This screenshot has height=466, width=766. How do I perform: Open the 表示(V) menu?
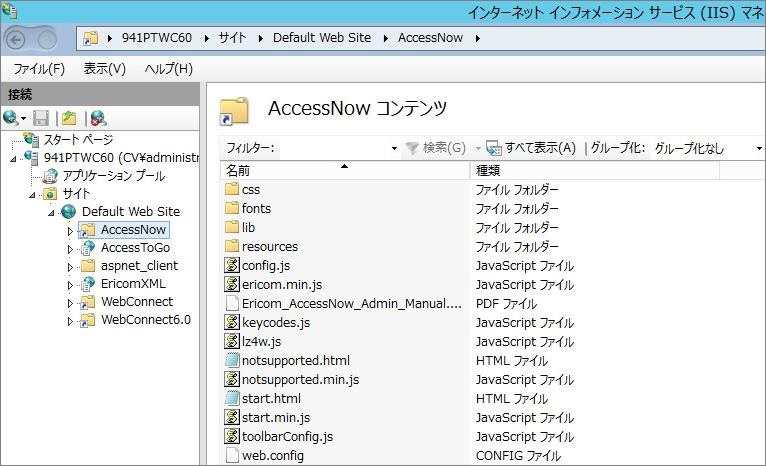(x=104, y=69)
